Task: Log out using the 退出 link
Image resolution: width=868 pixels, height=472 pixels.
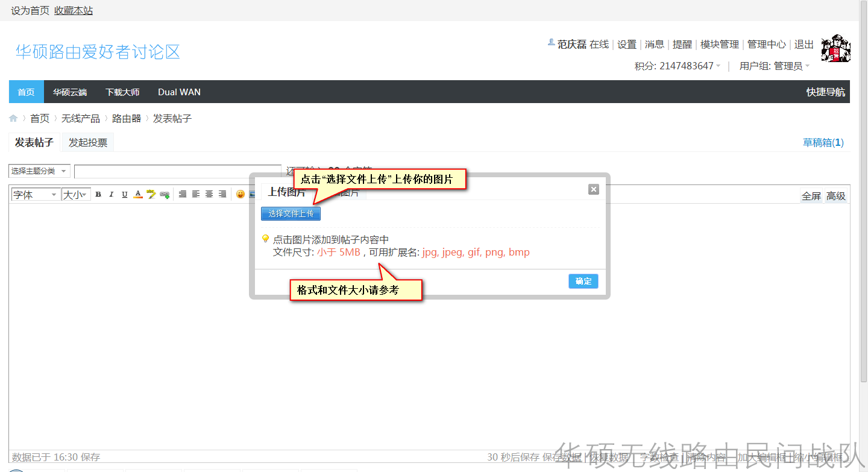Action: click(804, 44)
